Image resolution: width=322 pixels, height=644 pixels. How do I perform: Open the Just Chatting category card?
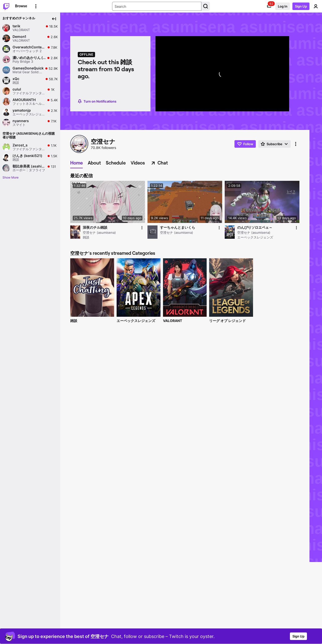[x=92, y=287]
